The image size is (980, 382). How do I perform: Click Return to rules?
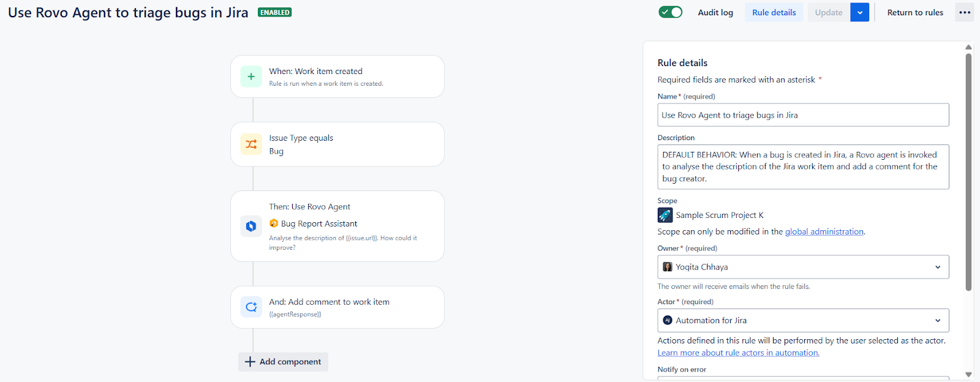[915, 12]
